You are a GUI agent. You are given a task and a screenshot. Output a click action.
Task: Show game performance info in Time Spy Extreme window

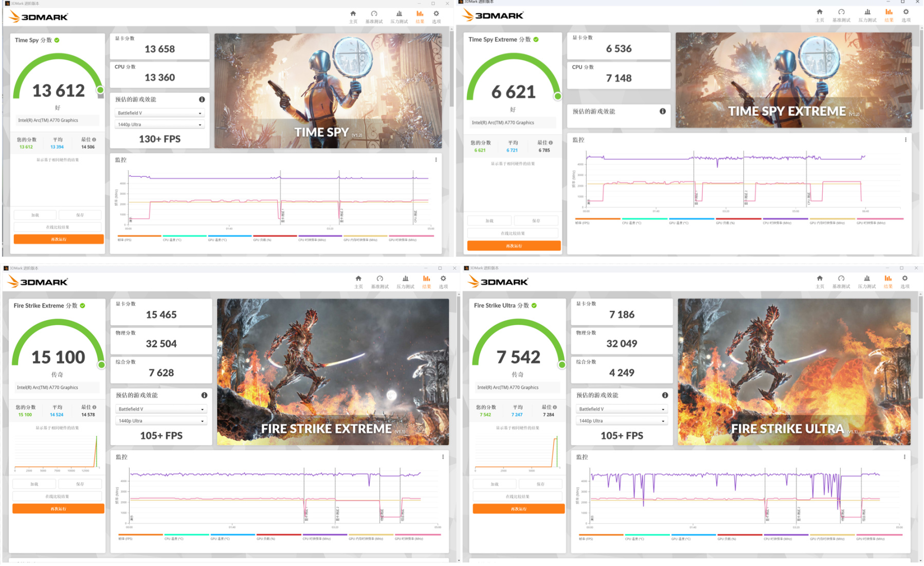[x=663, y=111]
